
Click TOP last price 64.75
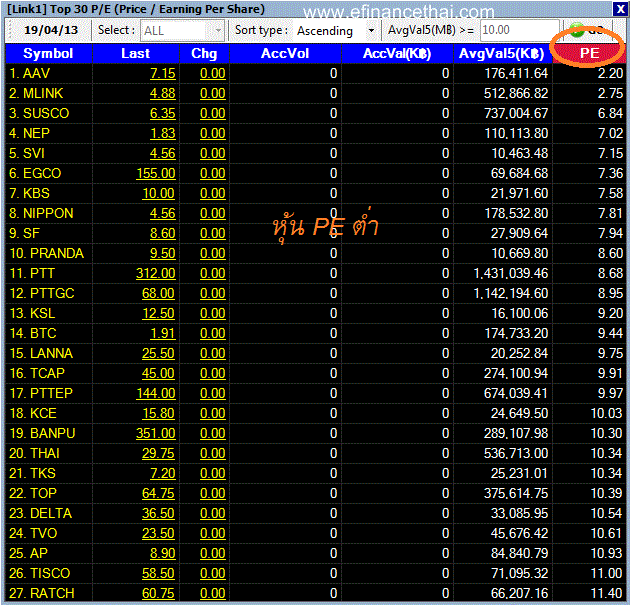(158, 494)
